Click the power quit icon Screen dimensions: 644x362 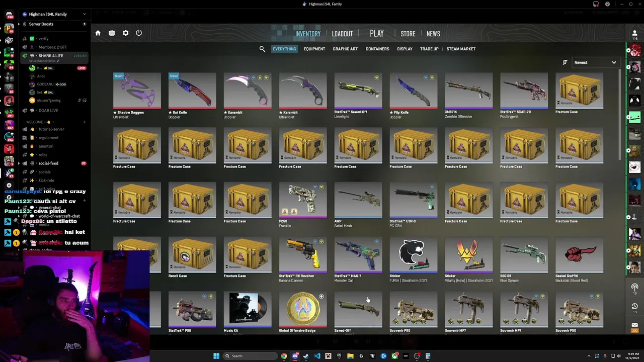(139, 33)
